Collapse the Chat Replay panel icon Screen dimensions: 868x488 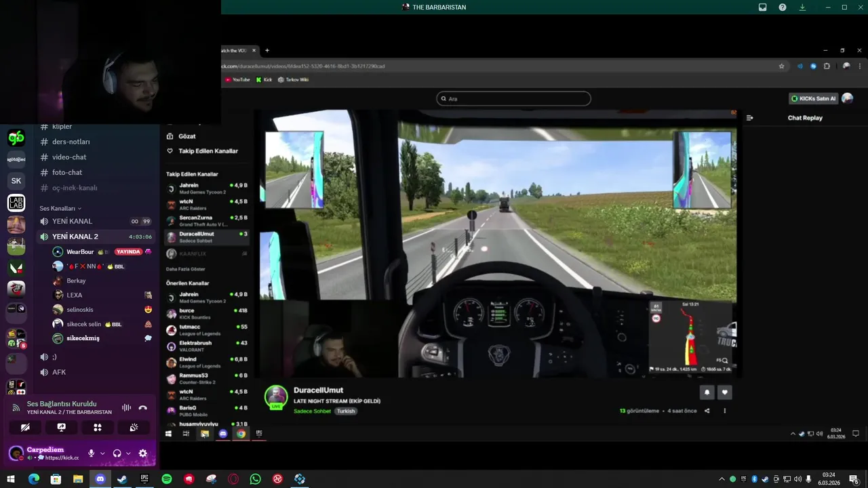749,118
